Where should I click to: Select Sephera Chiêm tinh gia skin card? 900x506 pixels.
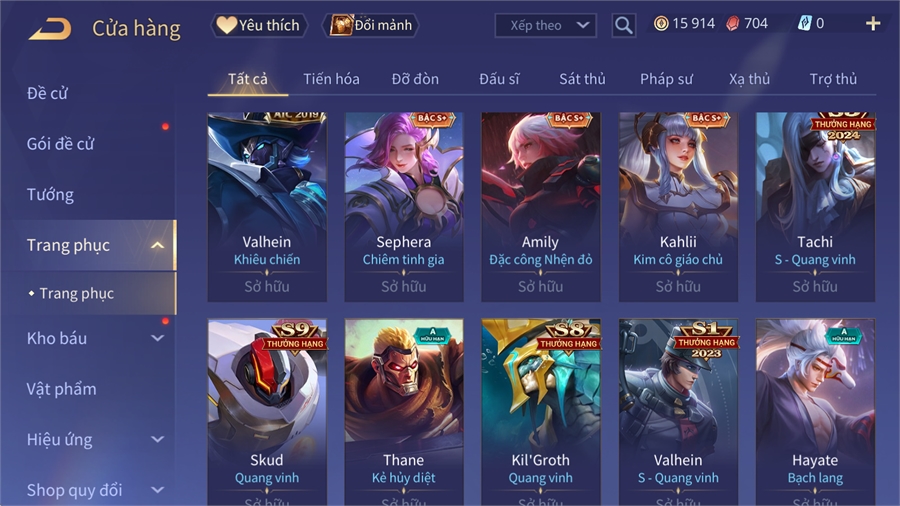click(404, 207)
